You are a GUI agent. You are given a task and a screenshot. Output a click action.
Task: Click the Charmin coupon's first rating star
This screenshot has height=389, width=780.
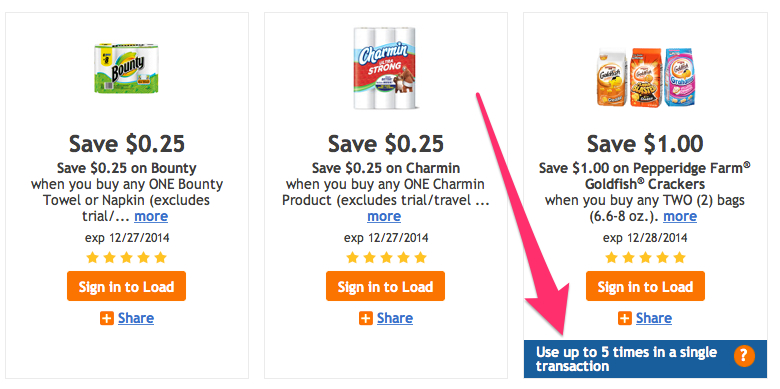352,258
